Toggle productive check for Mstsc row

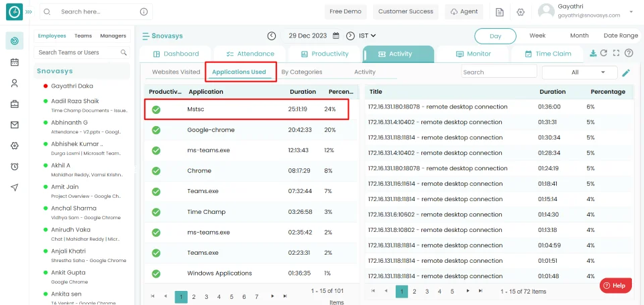coord(156,110)
